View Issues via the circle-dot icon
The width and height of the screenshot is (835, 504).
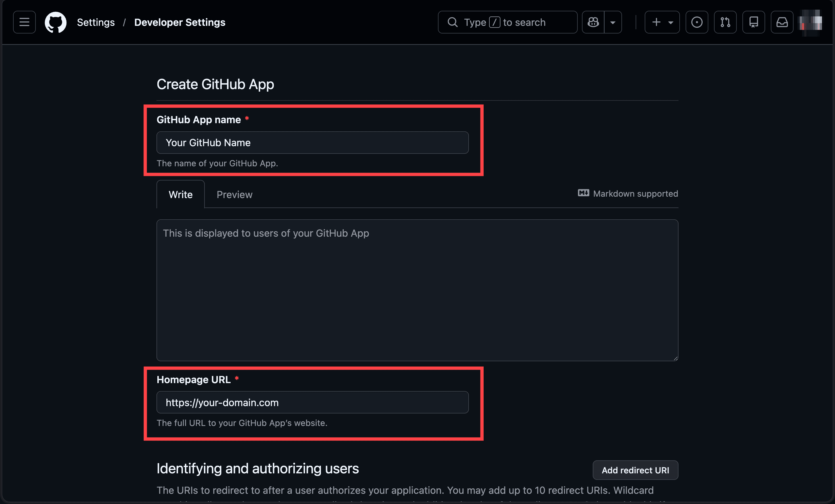click(x=697, y=22)
